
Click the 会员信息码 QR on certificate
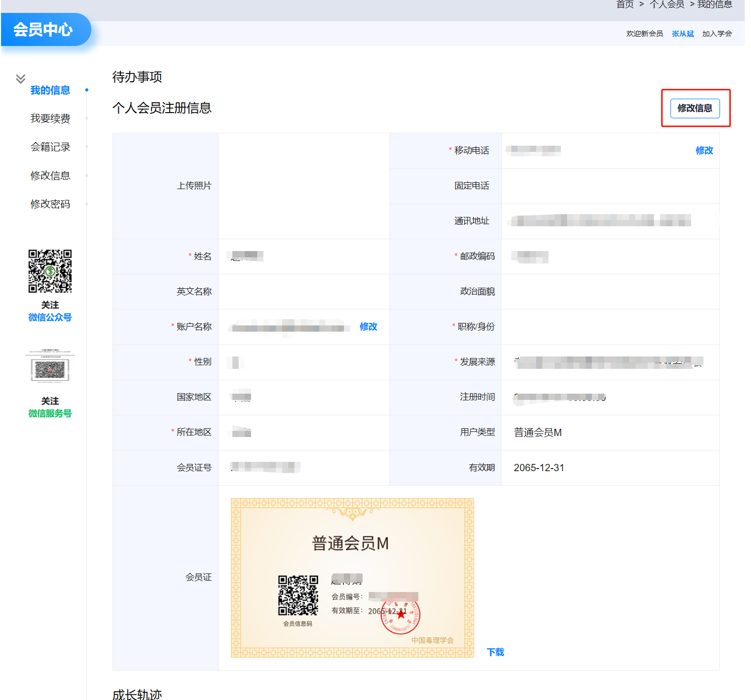coord(298,595)
